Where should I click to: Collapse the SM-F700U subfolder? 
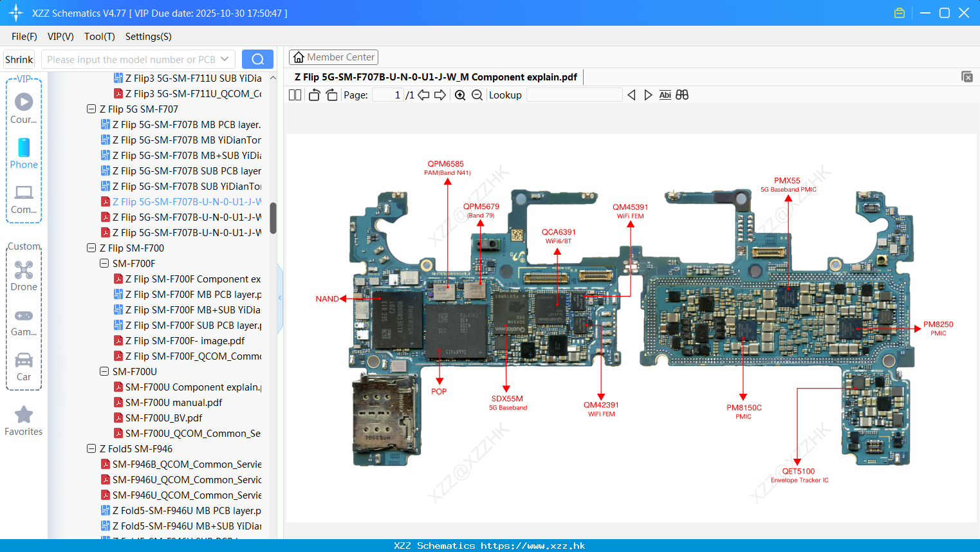[x=104, y=371]
